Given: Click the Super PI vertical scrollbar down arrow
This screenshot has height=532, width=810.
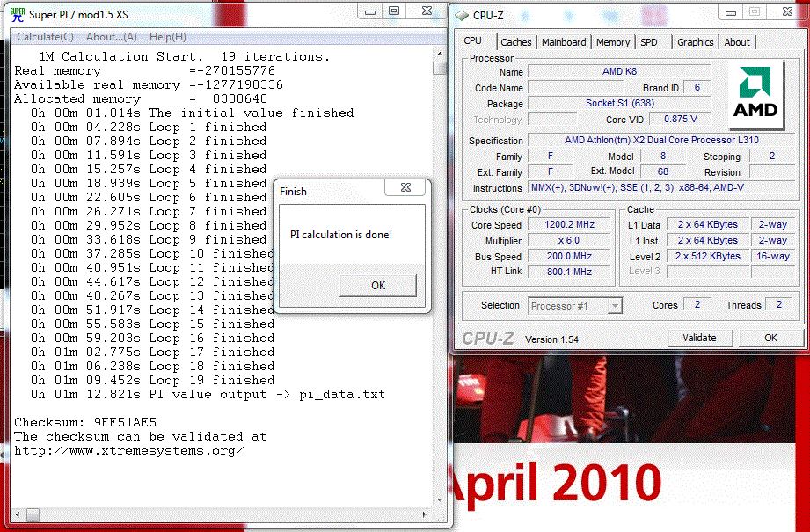Looking at the screenshot, I should [x=440, y=500].
